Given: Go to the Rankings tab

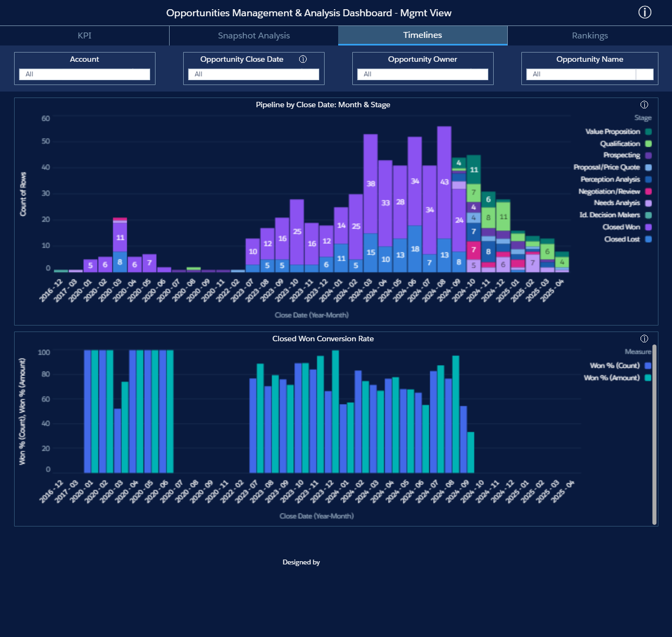Looking at the screenshot, I should (590, 36).
